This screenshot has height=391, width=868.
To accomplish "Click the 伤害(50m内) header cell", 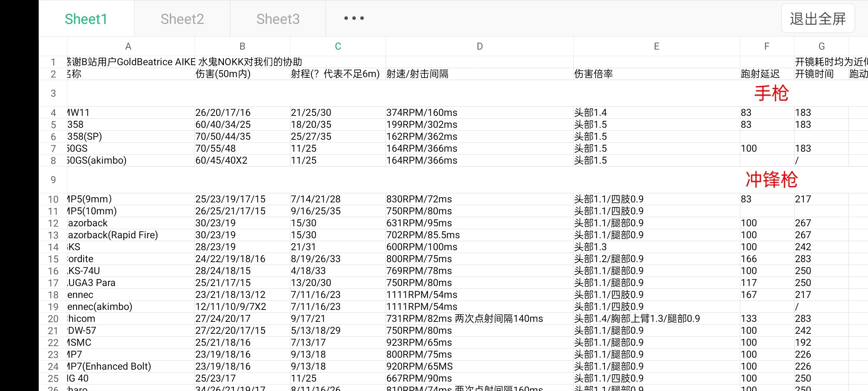I will click(x=242, y=74).
